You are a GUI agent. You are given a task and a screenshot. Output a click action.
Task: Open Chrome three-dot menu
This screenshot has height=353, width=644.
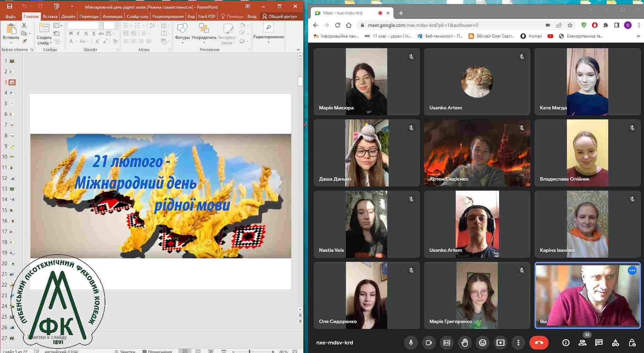639,25
